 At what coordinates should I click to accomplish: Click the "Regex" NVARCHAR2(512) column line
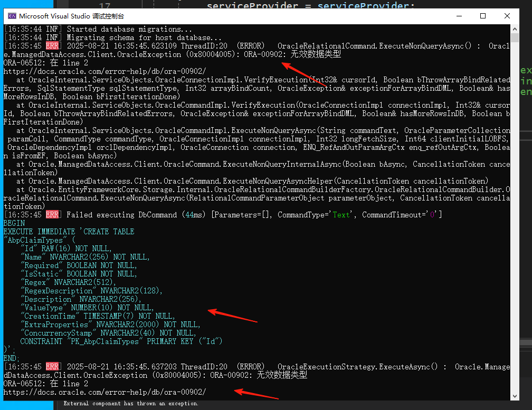pos(68,282)
